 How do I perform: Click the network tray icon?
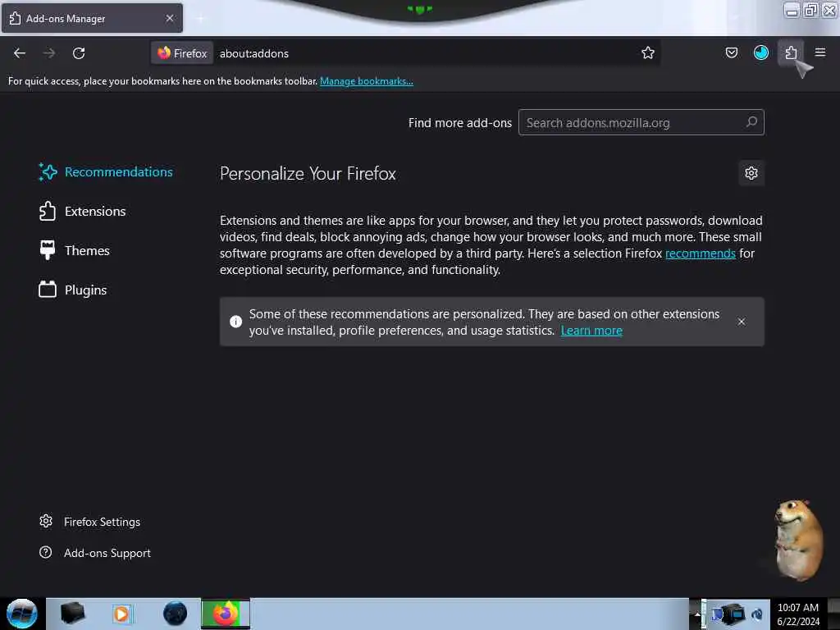coord(734,614)
